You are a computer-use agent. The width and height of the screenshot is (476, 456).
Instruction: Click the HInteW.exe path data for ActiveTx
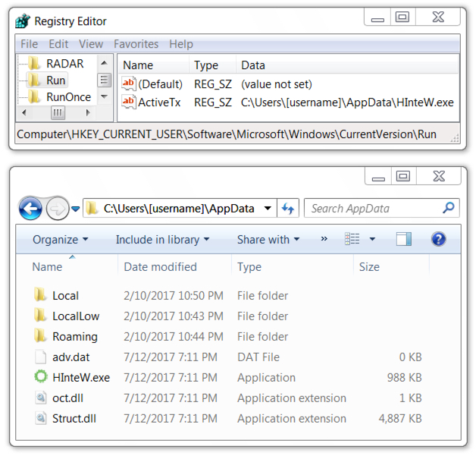coord(347,102)
